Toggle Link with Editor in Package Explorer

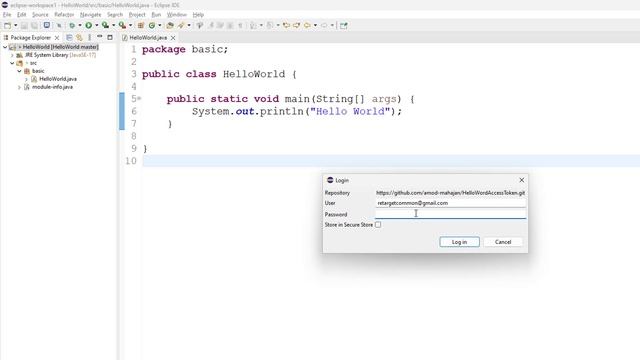tap(79, 37)
